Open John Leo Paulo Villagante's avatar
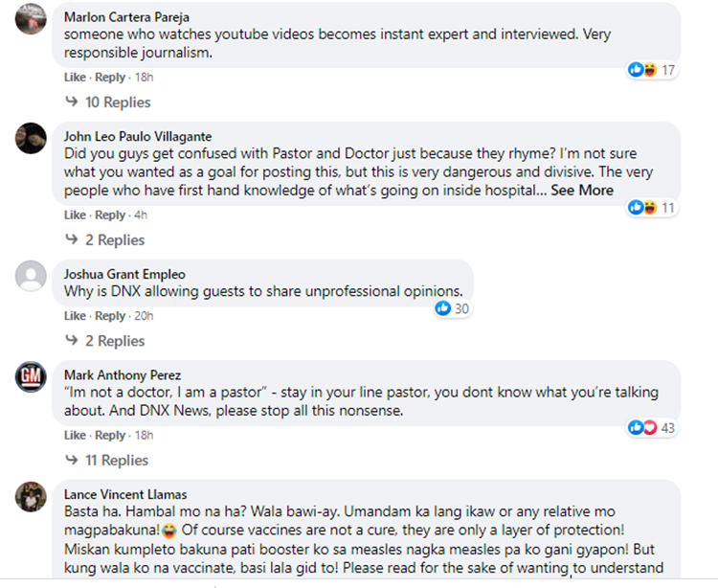Viewport: 718px width, 588px height. (x=32, y=138)
